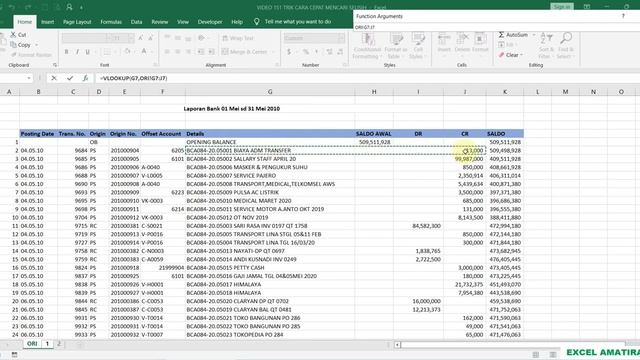Click the Sign in button
The width and height of the screenshot is (640, 360).
[562, 7]
